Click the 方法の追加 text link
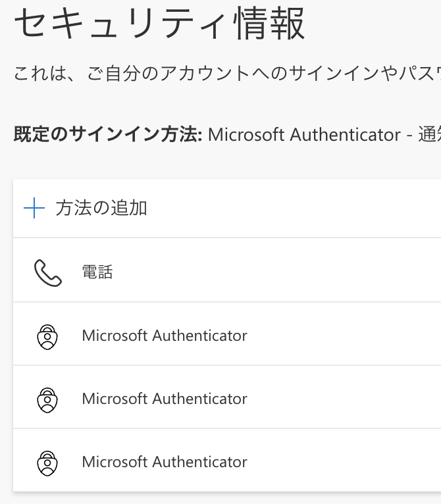 click(101, 209)
